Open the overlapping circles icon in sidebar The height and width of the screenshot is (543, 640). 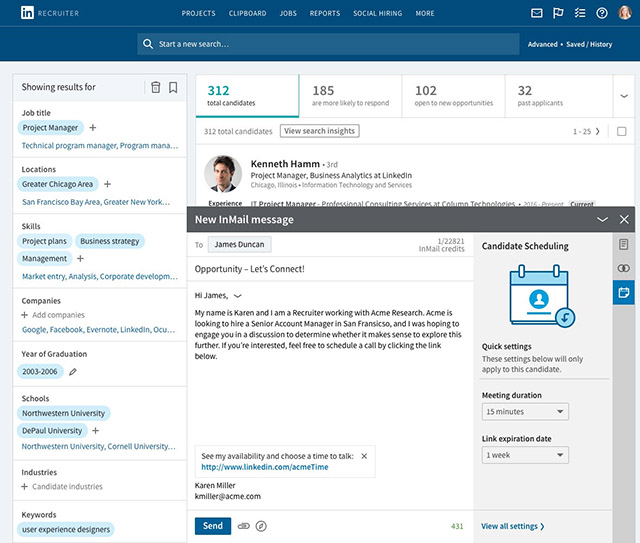pyautogui.click(x=623, y=268)
